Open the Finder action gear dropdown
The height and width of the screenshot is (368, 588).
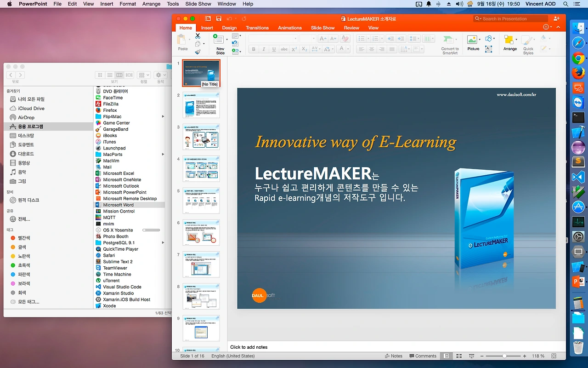(x=161, y=75)
